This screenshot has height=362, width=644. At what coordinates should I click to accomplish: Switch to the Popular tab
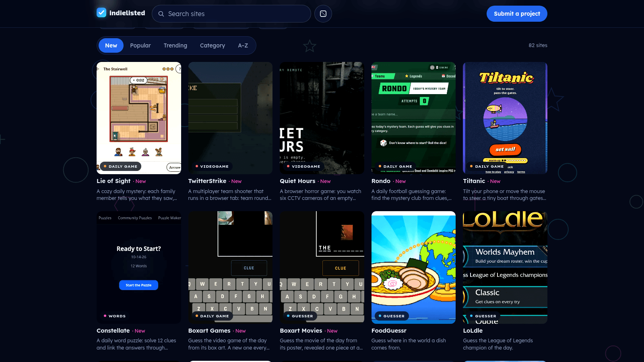point(140,45)
